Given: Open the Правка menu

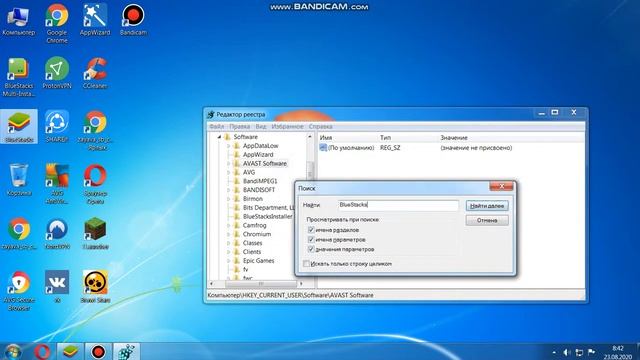Looking at the screenshot, I should tap(239, 127).
